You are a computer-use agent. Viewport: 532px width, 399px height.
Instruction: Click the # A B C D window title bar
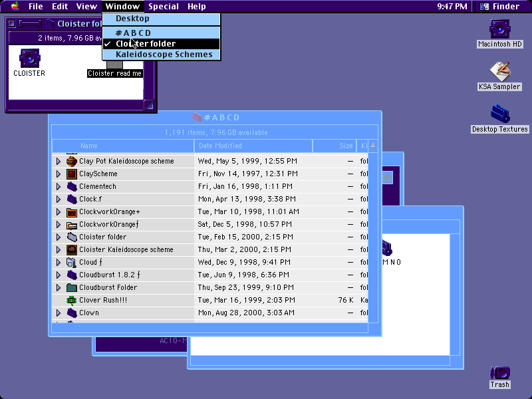coord(215,118)
